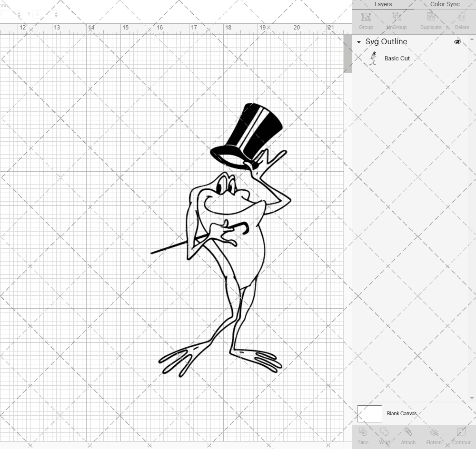This screenshot has height=449, width=476.
Task: Click the Slice tool icon
Action: coord(363,432)
